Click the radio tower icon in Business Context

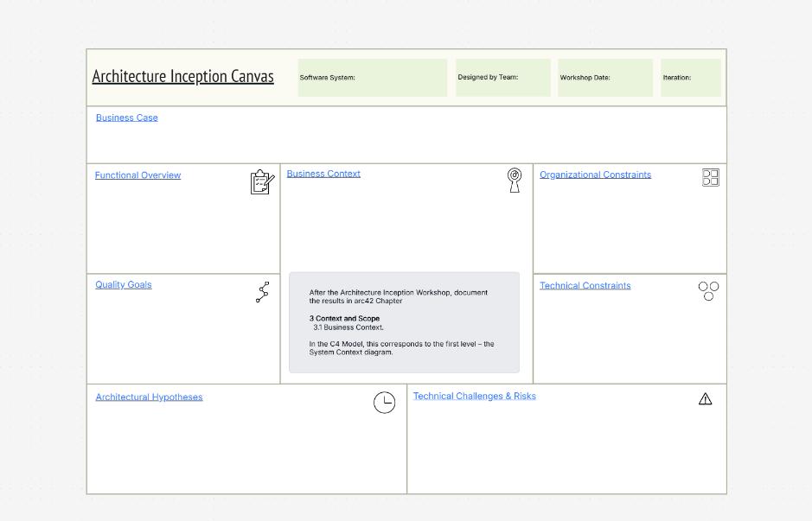515,180
